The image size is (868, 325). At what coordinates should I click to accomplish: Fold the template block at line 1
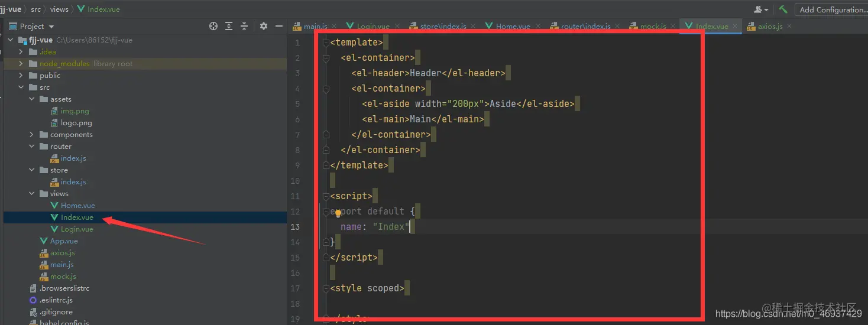click(326, 43)
